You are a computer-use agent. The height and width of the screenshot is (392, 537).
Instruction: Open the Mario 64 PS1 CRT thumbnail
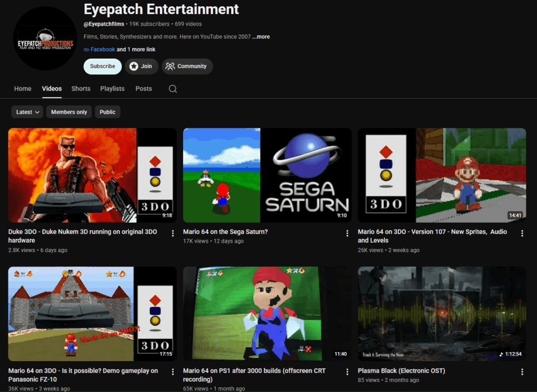pyautogui.click(x=267, y=314)
